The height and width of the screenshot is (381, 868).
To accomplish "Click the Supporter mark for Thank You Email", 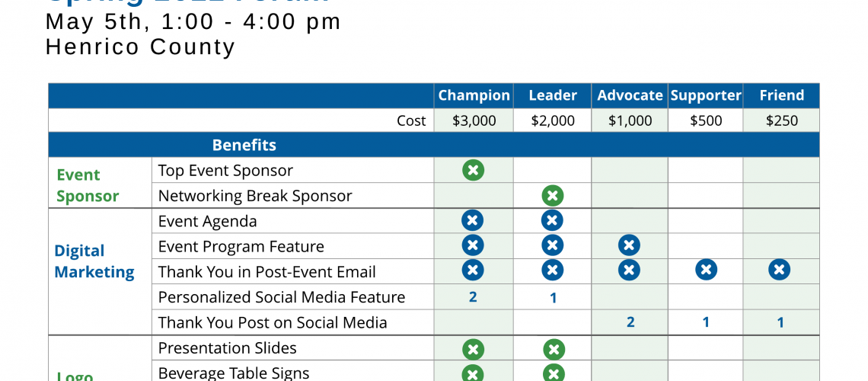I will tap(706, 270).
